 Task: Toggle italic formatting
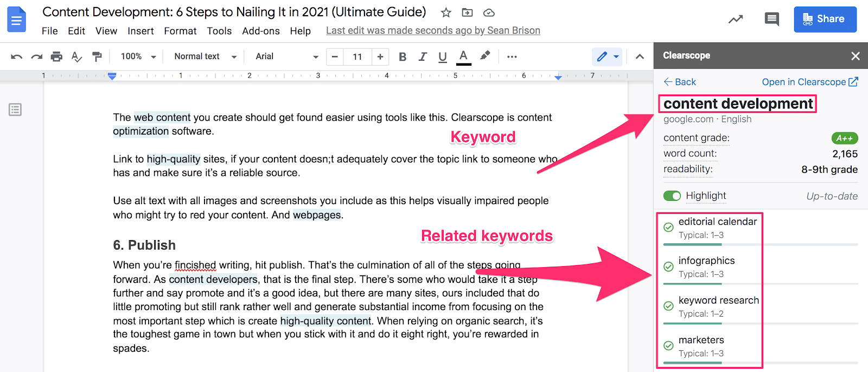(423, 56)
